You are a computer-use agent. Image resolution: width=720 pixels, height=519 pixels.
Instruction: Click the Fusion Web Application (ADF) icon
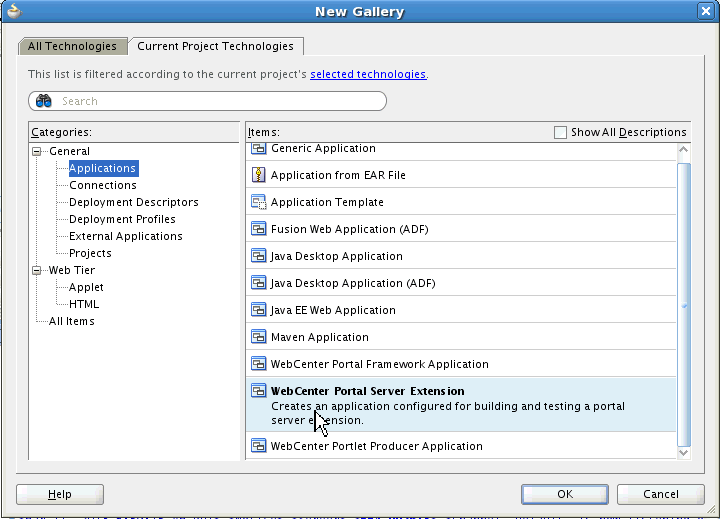[x=259, y=229]
